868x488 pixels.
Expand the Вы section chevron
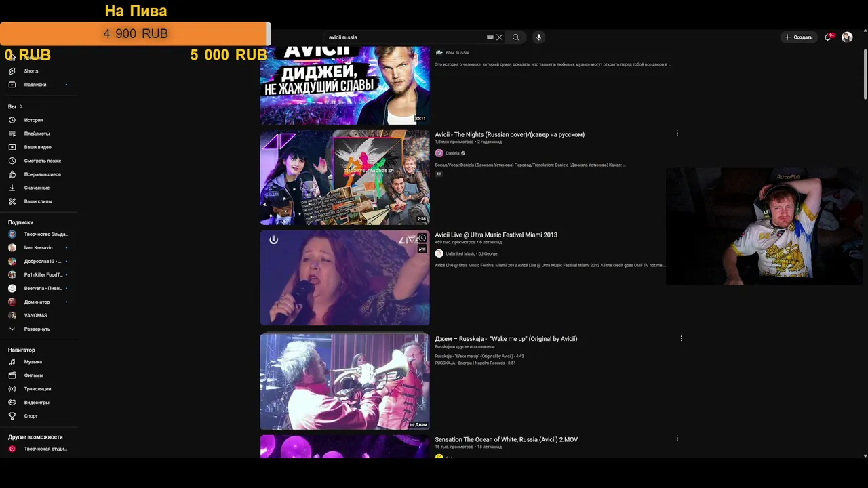point(21,106)
